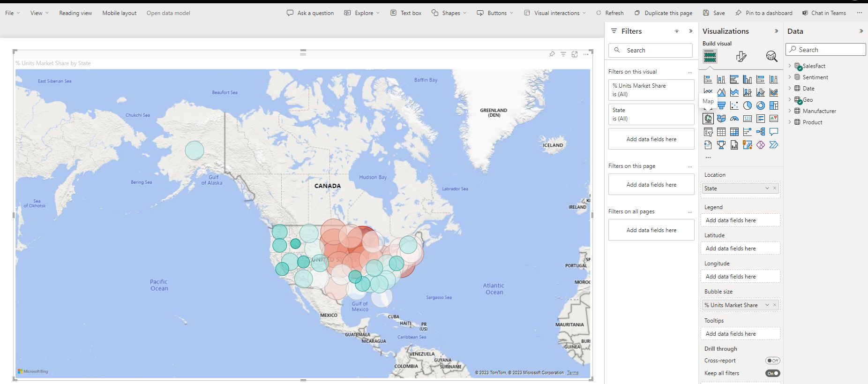The image size is (868, 384).
Task: Select the Gauge visual
Action: [734, 119]
